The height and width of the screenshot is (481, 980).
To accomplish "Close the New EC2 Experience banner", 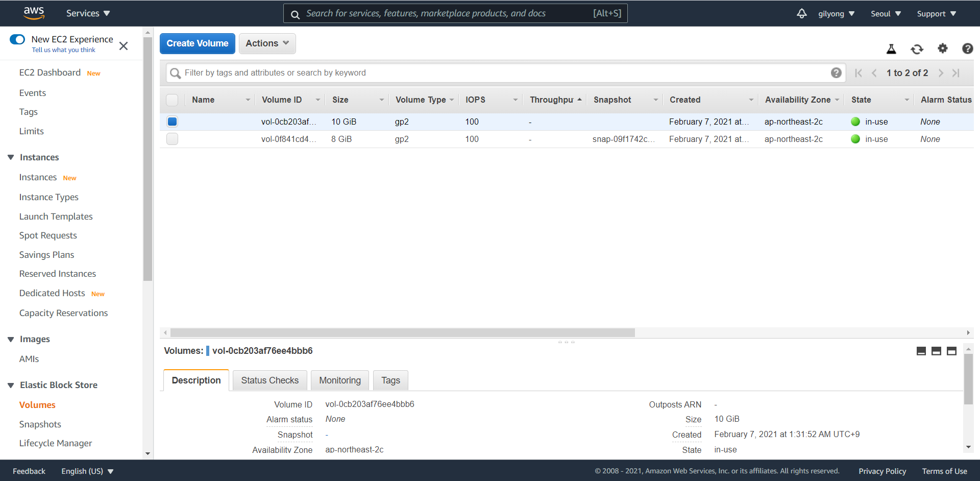I will click(x=124, y=46).
